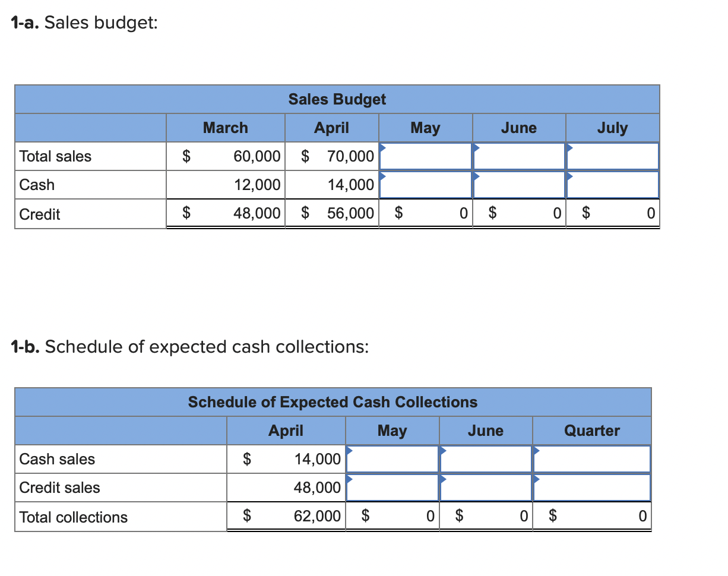Image resolution: width=728 pixels, height=576 pixels.
Task: Click the blue flag on June Credit sales cell
Action: (x=442, y=479)
